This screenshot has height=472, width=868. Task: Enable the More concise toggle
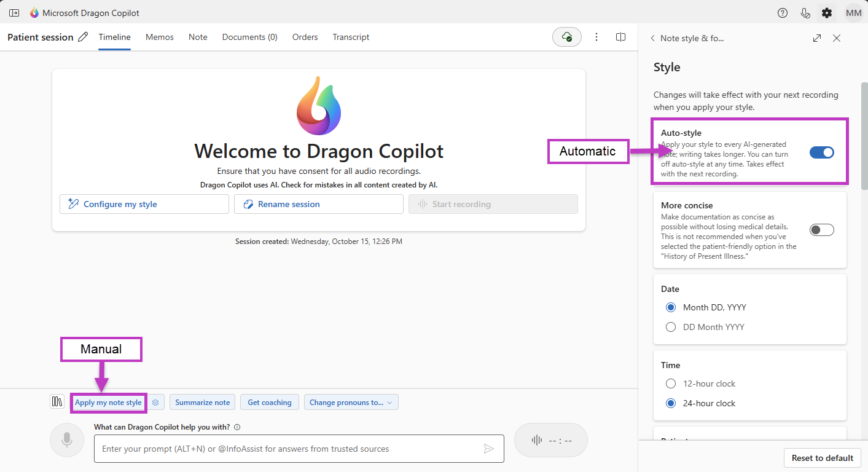(821, 230)
